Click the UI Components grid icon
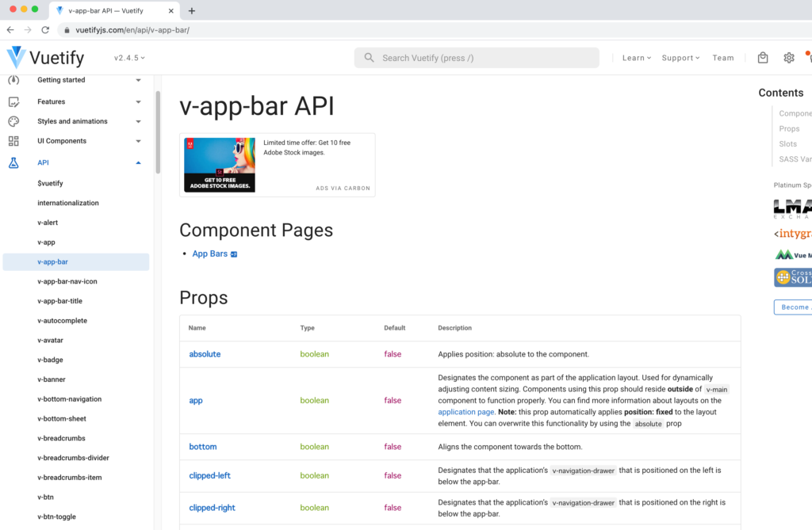Screen dimensions: 812x530 coord(13,140)
